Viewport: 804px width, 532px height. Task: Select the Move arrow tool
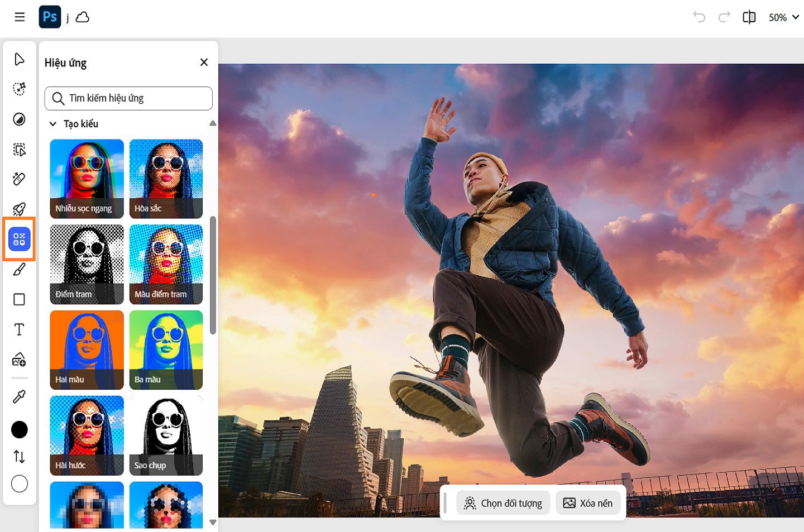tap(20, 59)
